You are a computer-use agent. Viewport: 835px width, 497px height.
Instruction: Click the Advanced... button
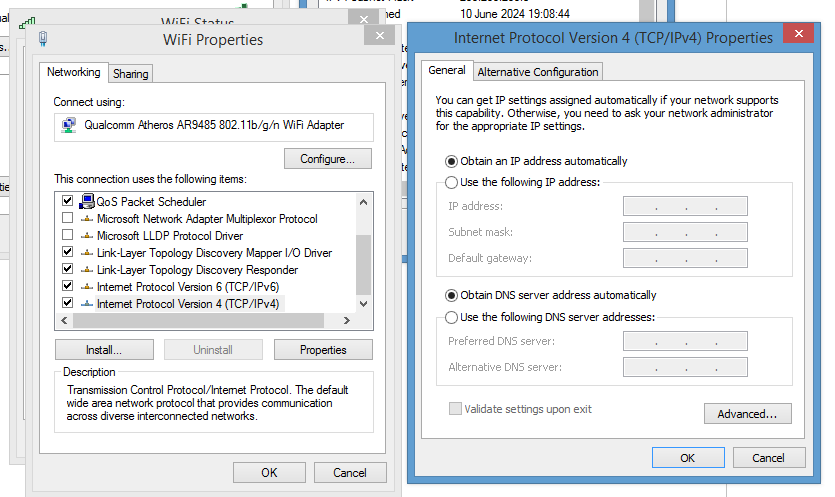click(x=748, y=414)
